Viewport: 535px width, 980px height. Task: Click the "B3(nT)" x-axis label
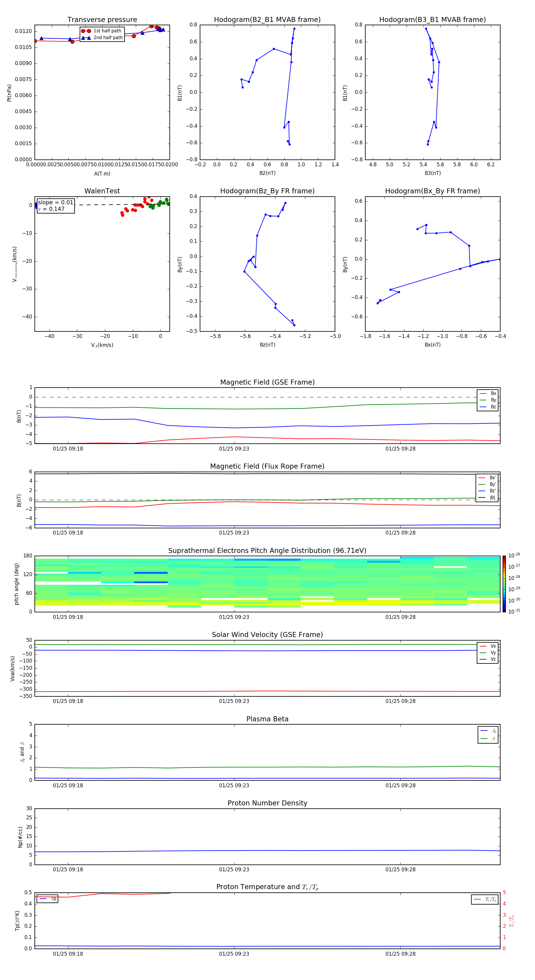tap(432, 173)
